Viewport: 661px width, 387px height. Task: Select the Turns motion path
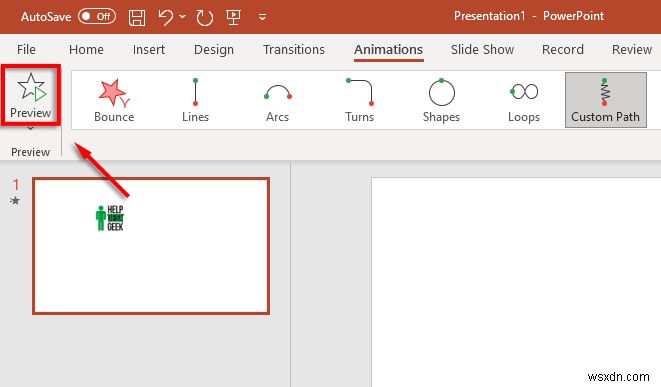359,100
